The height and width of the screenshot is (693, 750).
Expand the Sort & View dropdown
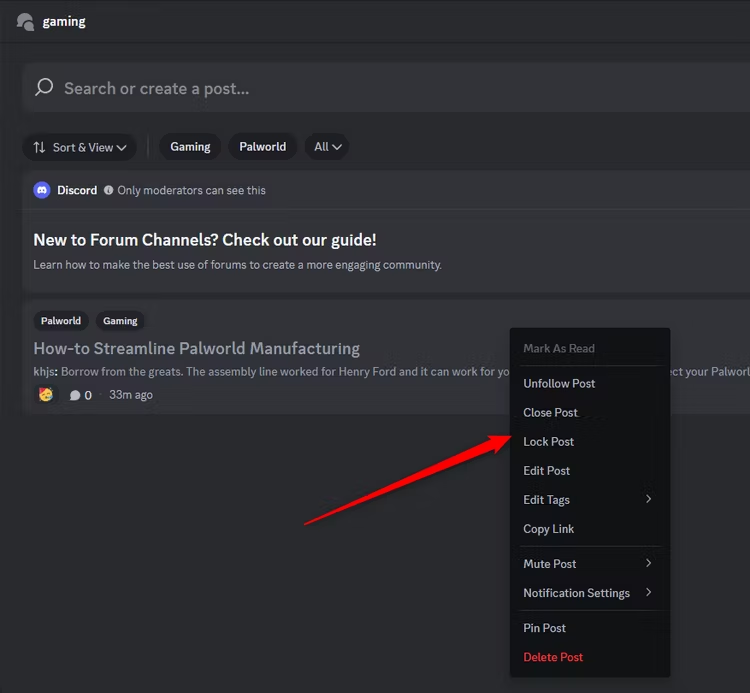click(79, 147)
